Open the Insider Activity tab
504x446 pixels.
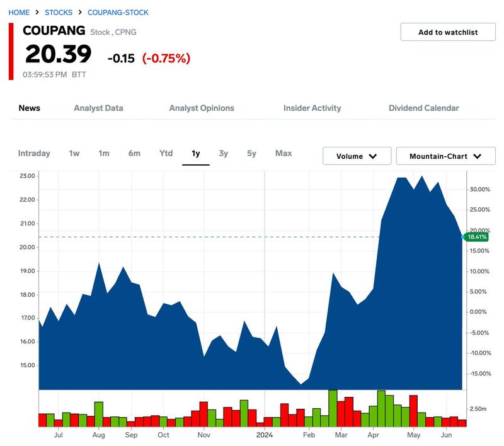coord(312,108)
